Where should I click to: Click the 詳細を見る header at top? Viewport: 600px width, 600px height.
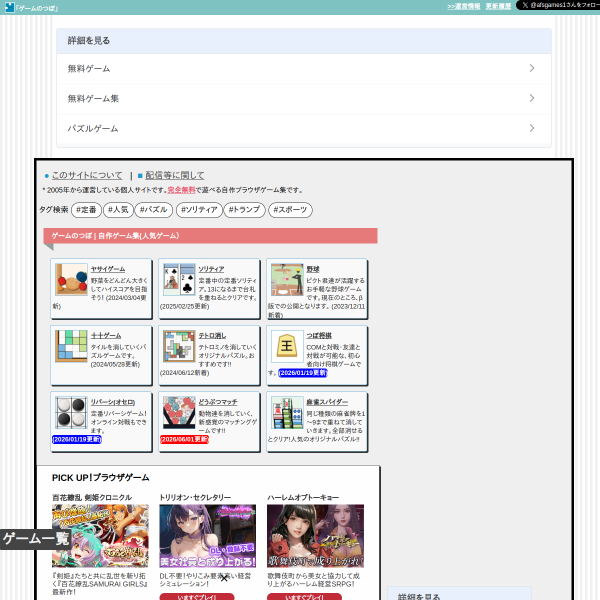(304, 41)
